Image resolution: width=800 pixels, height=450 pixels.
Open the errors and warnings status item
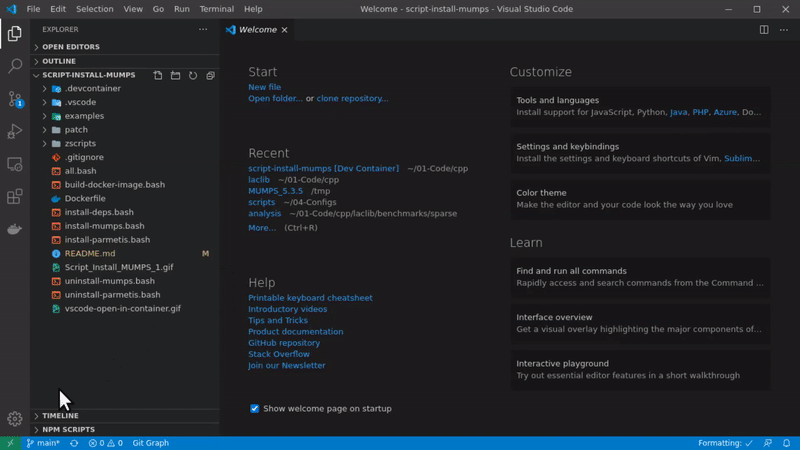tap(106, 443)
